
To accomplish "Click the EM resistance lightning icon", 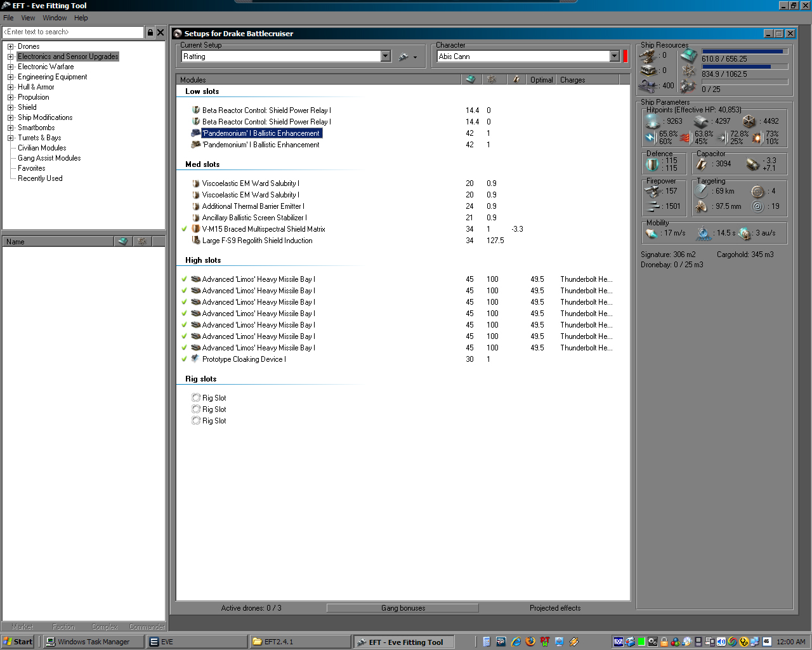I will [x=650, y=137].
